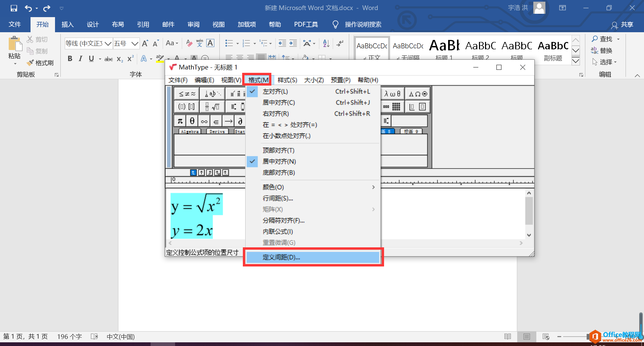Open the lowercase Greek letters palette λωθ
Screen dimensions: 644x346
(x=392, y=94)
